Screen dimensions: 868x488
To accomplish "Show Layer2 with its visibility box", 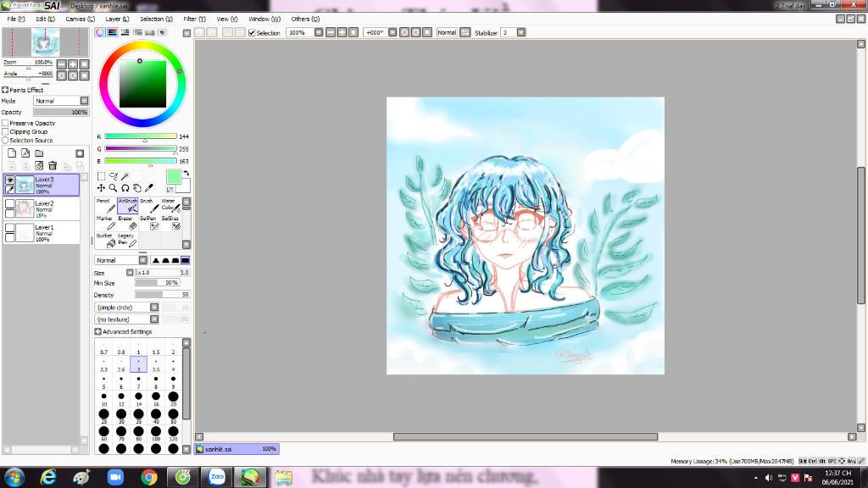I will pyautogui.click(x=9, y=203).
